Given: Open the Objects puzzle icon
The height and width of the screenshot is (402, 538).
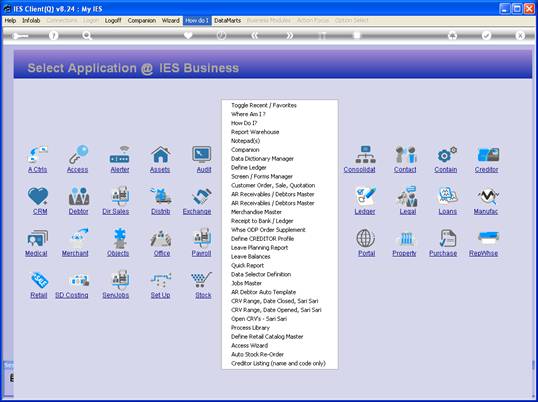Looking at the screenshot, I should [120, 238].
